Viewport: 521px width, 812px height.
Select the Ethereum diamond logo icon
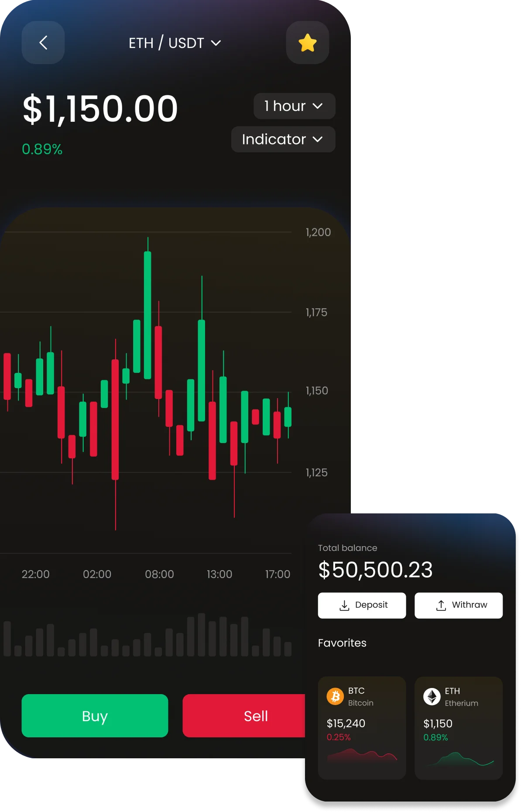432,697
